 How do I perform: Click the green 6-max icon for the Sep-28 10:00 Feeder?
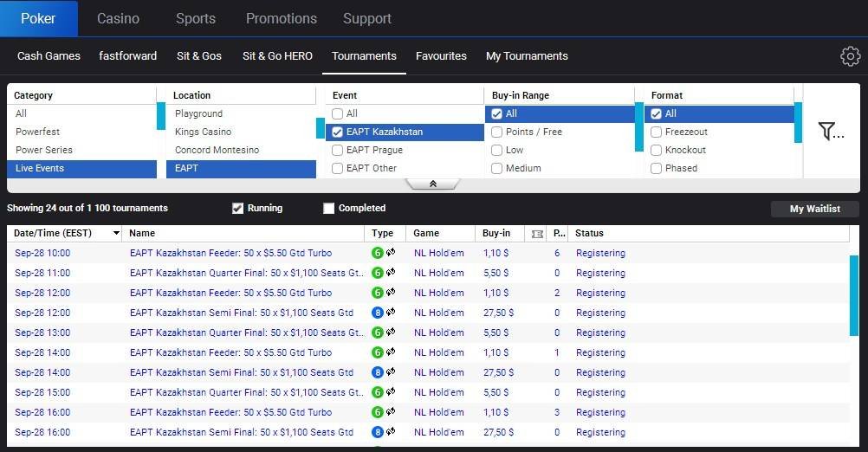378,253
